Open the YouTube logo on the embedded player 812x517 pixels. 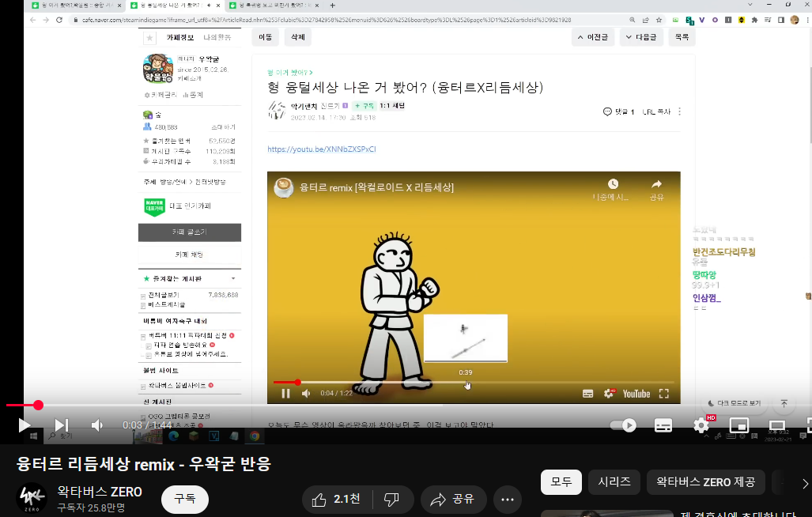[x=636, y=394]
